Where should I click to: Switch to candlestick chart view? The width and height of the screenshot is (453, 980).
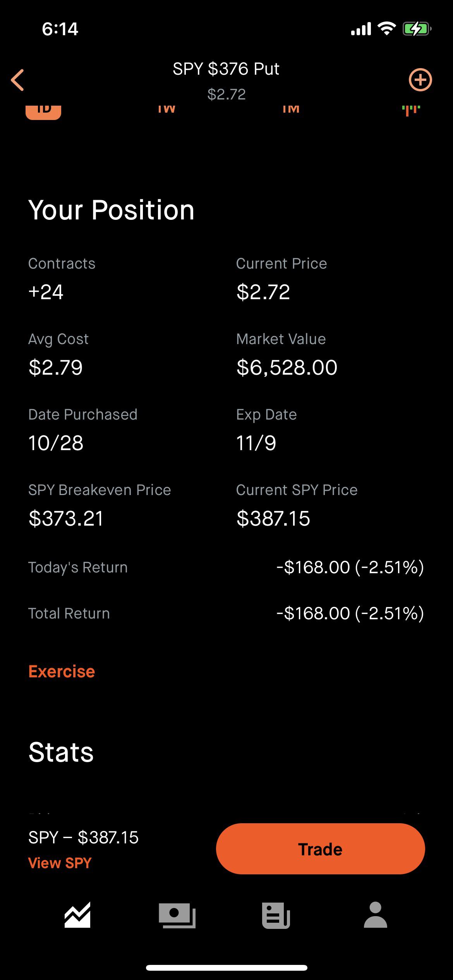[411, 110]
